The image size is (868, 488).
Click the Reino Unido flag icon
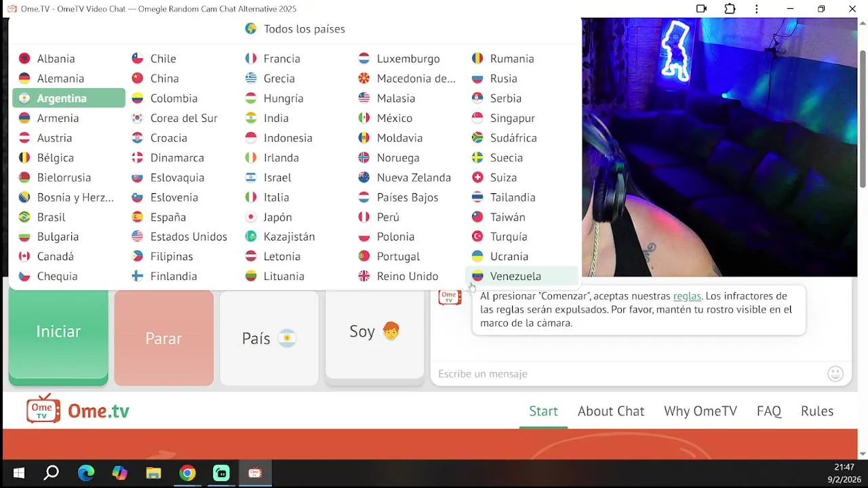pyautogui.click(x=364, y=276)
